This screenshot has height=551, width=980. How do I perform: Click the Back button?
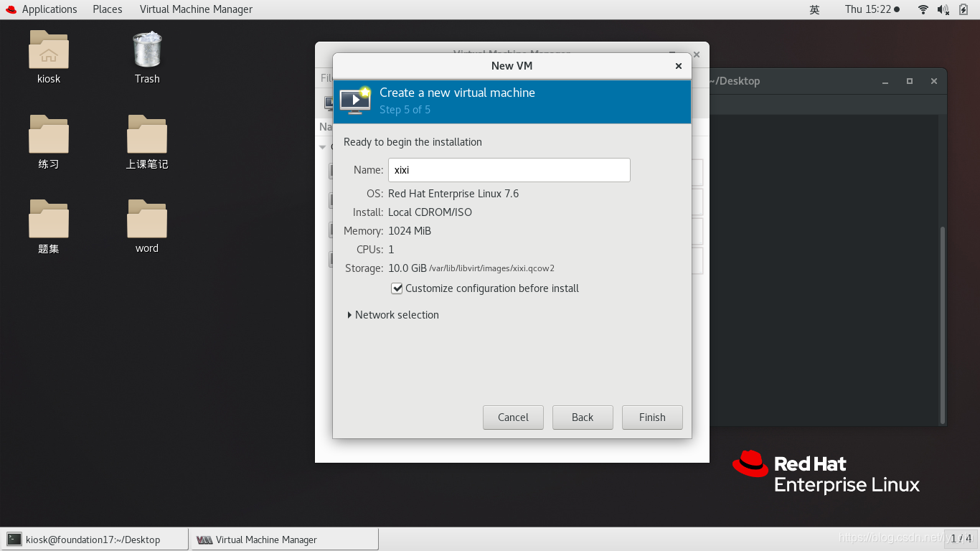coord(583,418)
